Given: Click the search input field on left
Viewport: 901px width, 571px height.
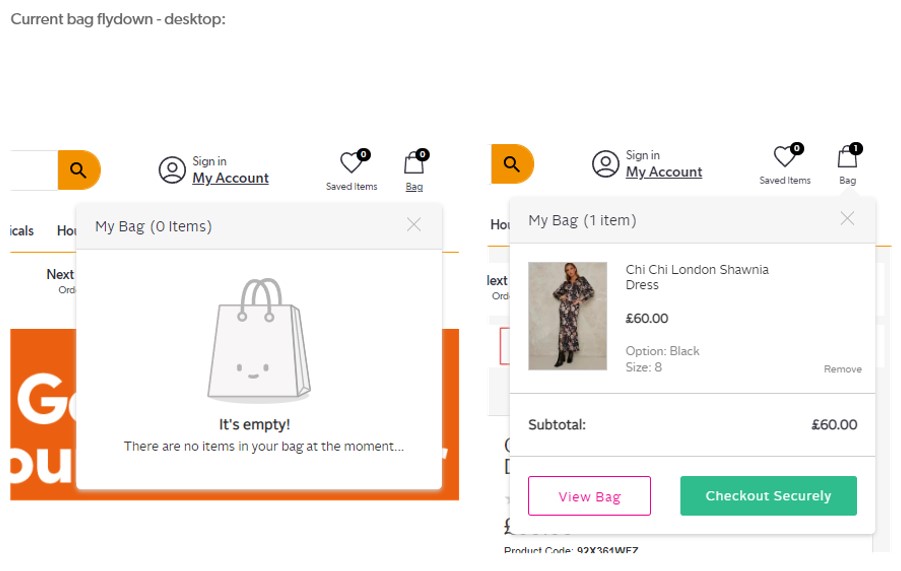Looking at the screenshot, I should [32, 170].
